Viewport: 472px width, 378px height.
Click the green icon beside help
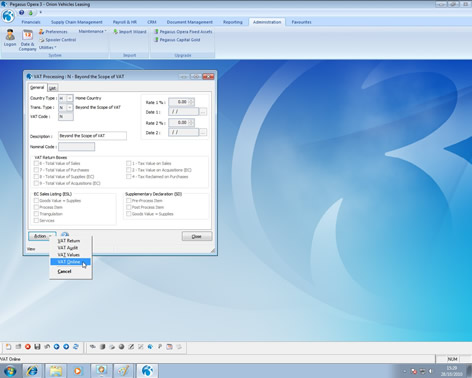coord(31,13)
